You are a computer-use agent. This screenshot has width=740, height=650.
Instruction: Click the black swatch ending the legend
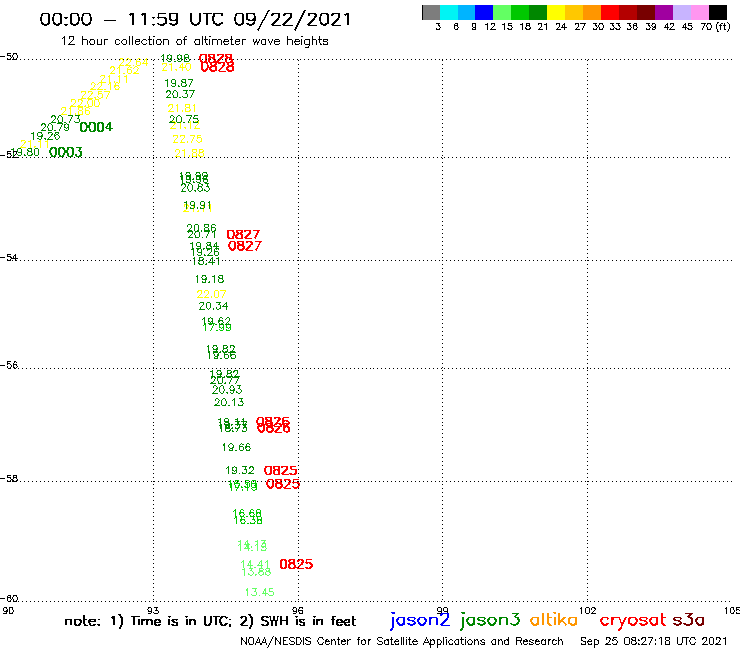[x=717, y=12]
